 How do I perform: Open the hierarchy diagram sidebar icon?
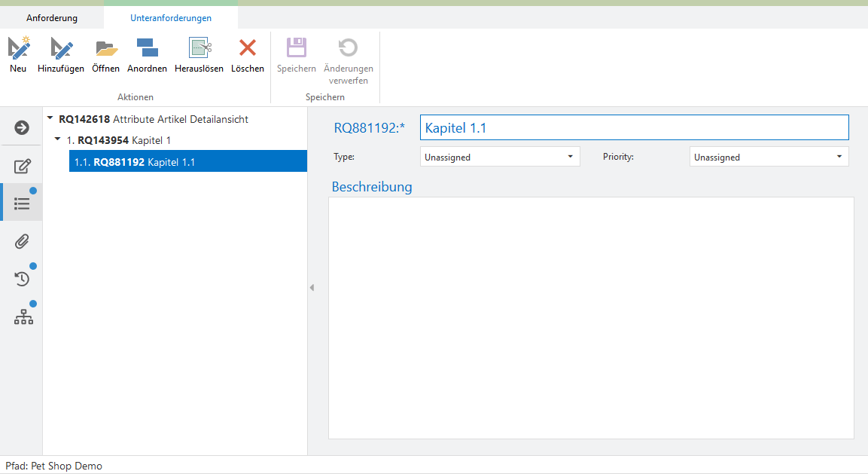pos(23,317)
